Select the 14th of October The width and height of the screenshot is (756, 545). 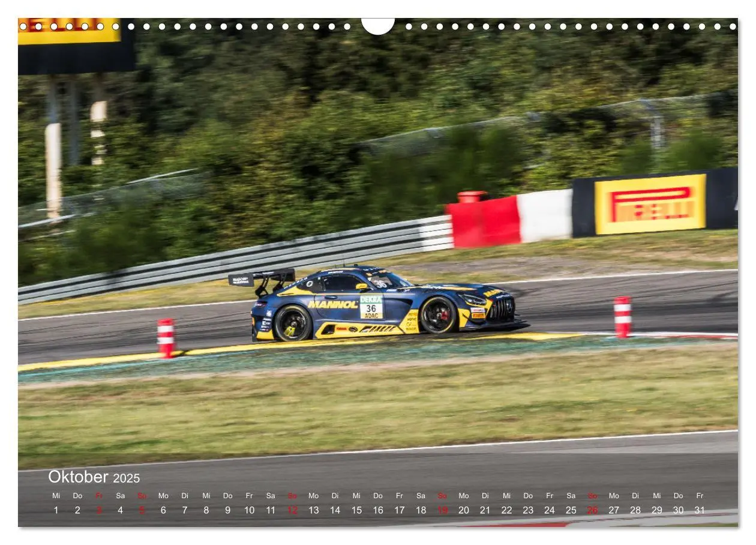coord(335,510)
